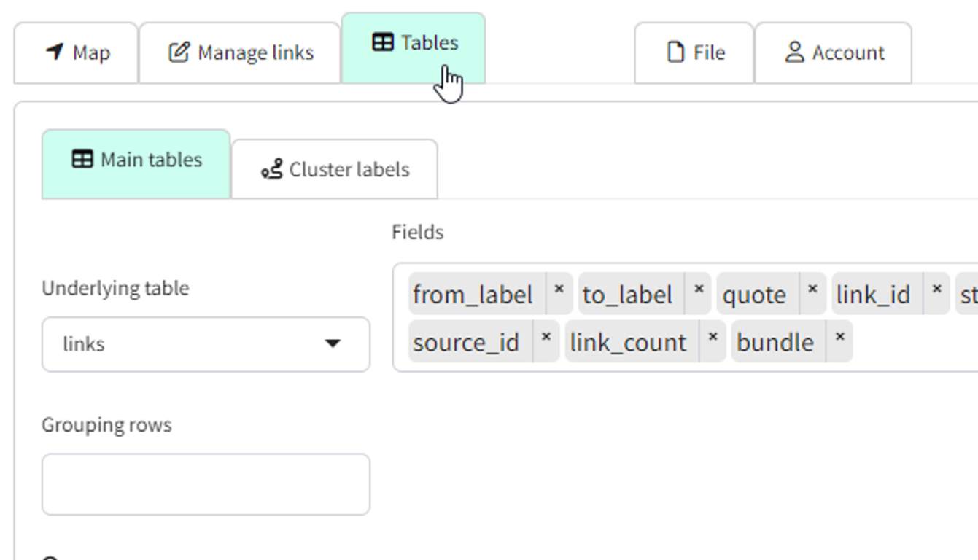The width and height of the screenshot is (978, 560).
Task: Remove the link_id field tag
Action: [937, 289]
